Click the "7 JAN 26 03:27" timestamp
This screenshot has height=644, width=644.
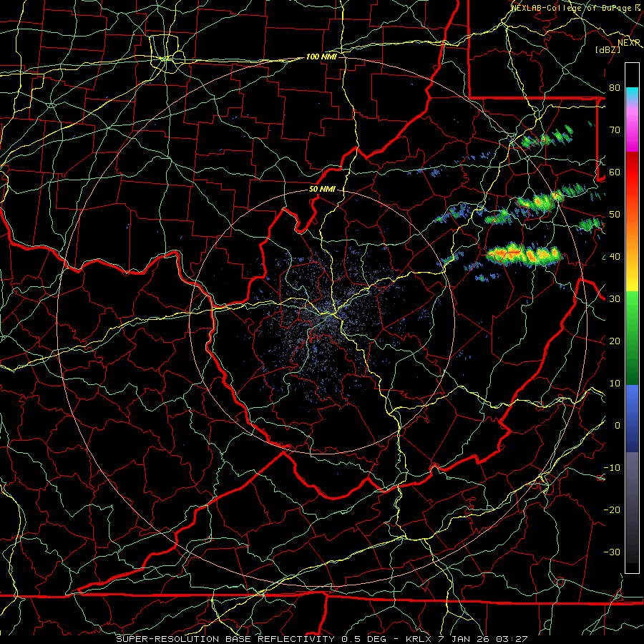[x=483, y=639]
